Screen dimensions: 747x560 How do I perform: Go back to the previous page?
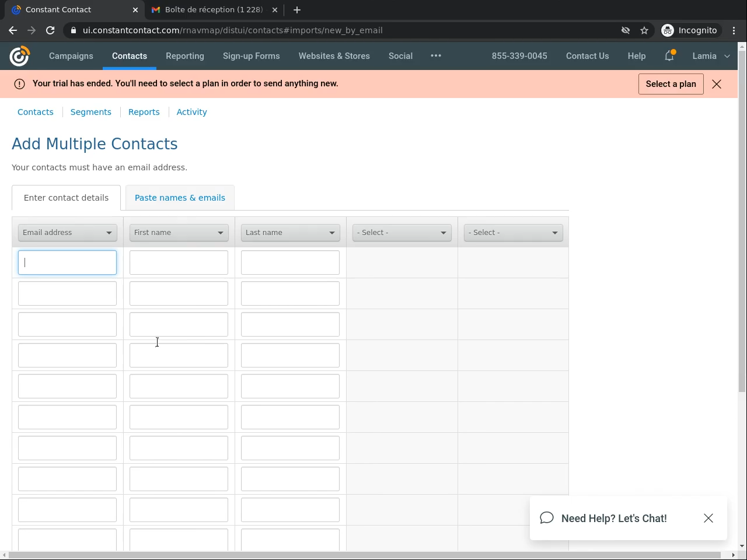(13, 30)
